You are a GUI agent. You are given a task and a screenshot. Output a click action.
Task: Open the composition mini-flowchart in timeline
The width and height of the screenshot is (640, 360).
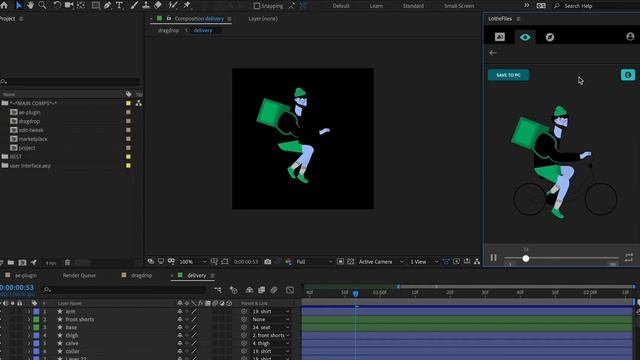218,290
